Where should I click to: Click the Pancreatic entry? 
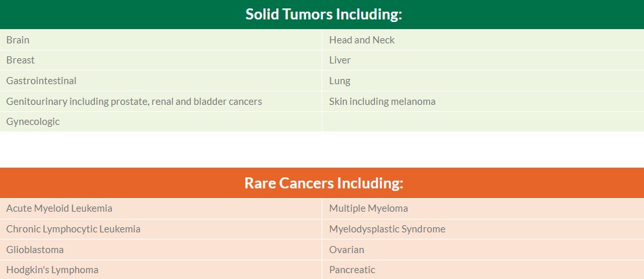click(352, 270)
